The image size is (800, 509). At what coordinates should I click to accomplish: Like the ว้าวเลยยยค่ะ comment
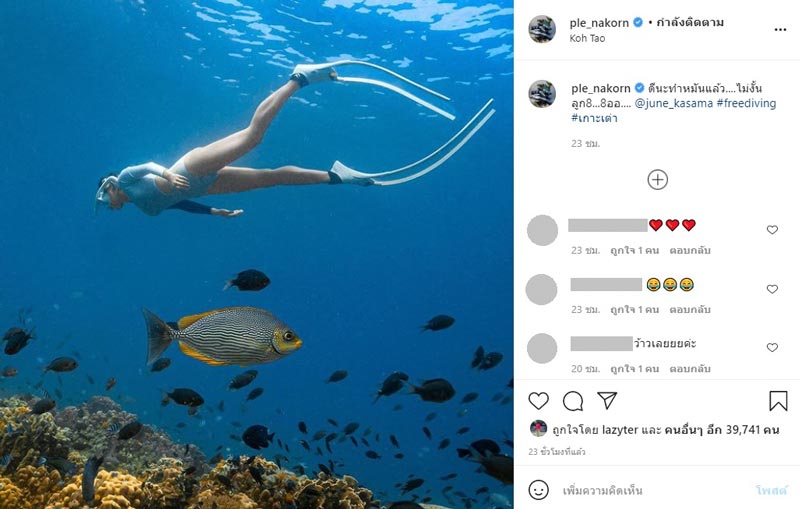pyautogui.click(x=772, y=348)
